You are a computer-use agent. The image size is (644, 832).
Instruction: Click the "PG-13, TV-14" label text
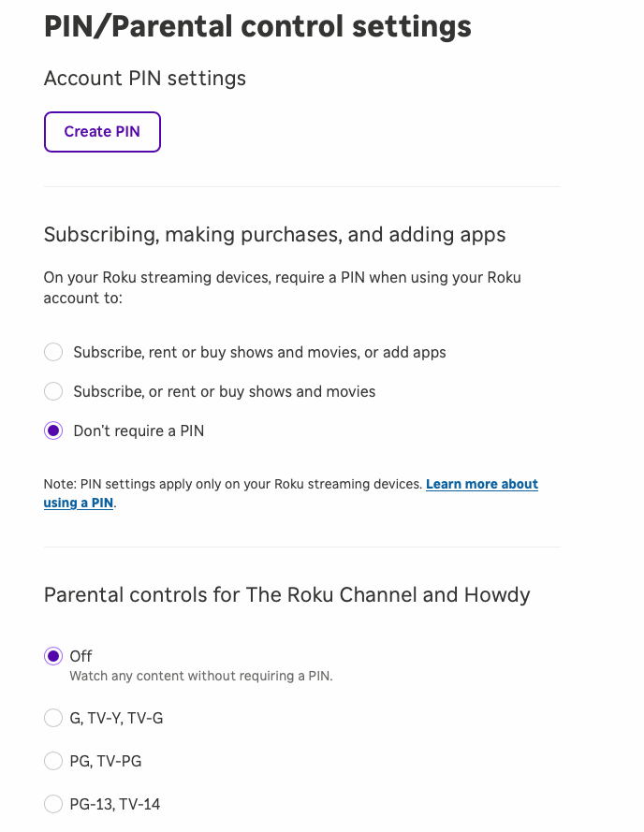click(x=115, y=805)
